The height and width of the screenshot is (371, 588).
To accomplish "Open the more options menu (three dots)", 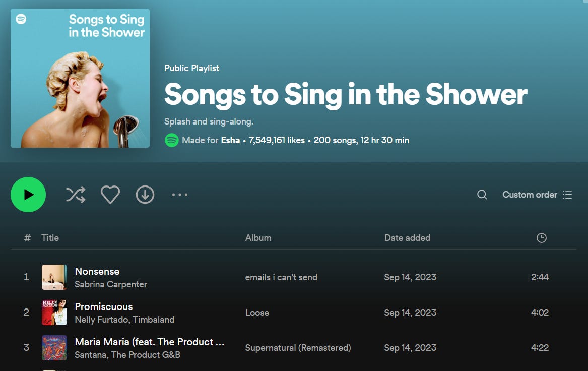I will point(179,195).
